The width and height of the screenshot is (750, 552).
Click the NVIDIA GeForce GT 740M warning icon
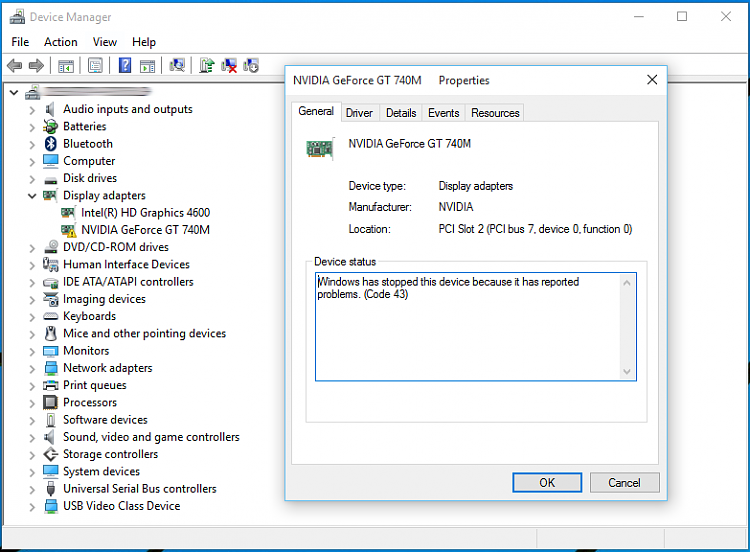click(x=68, y=230)
